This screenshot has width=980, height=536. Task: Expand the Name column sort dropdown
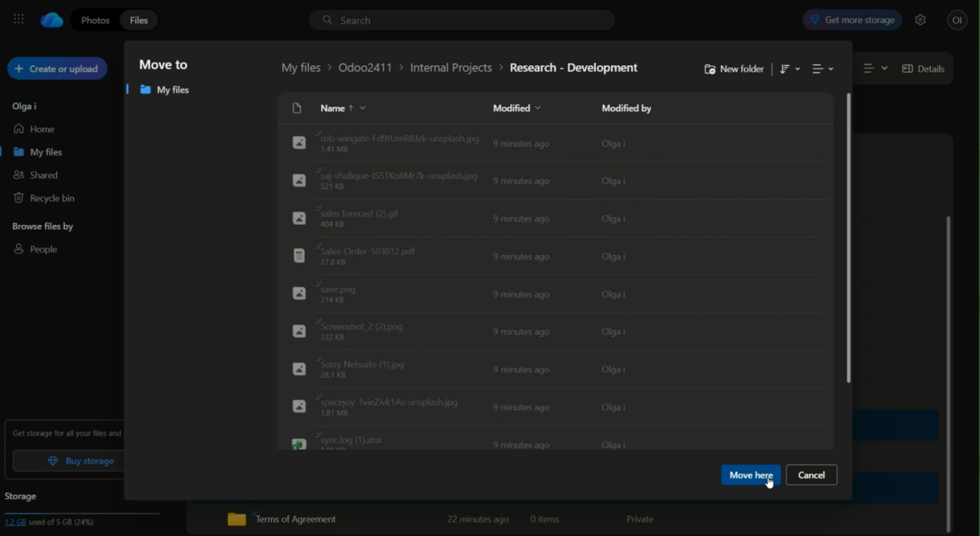coord(363,108)
